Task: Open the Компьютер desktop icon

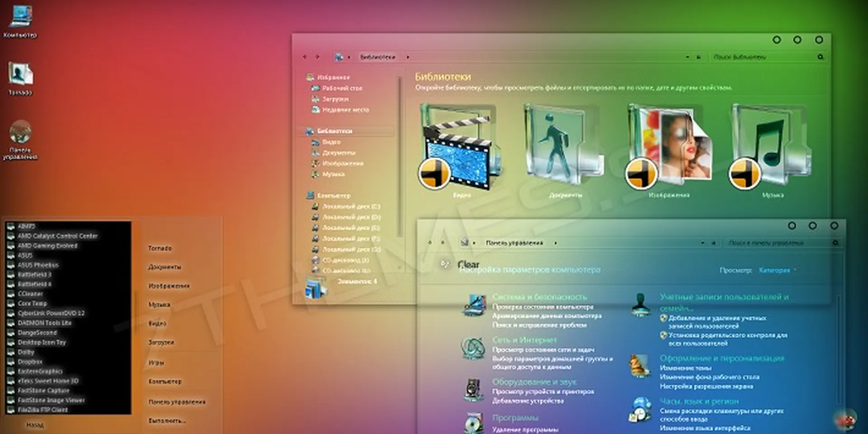Action: [x=20, y=22]
